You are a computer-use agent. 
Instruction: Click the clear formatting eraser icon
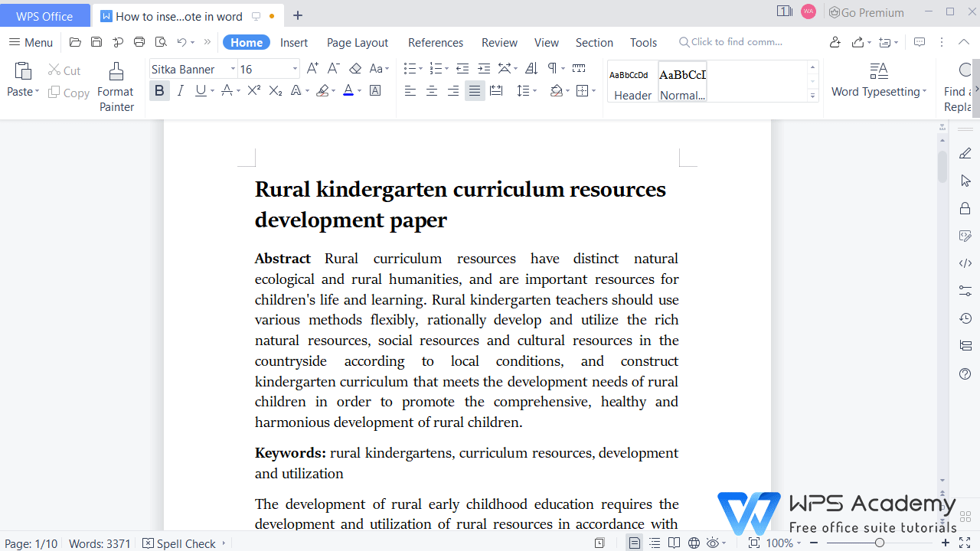pos(355,68)
